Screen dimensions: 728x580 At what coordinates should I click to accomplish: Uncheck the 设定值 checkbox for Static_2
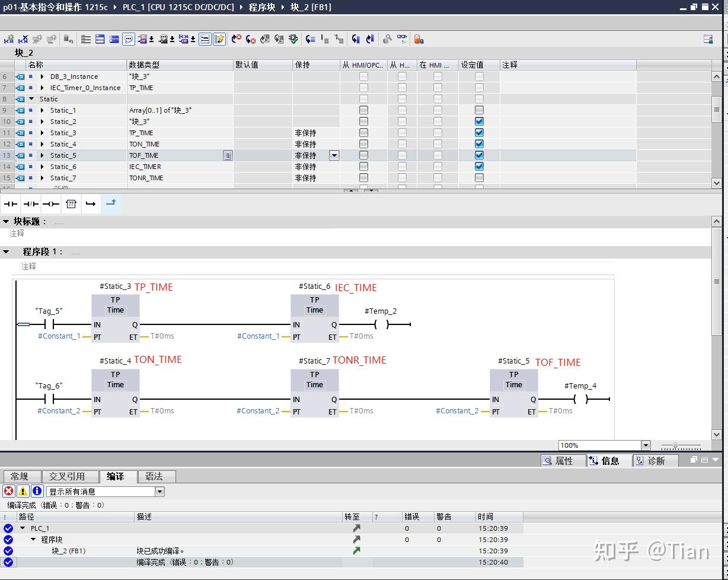tap(478, 121)
